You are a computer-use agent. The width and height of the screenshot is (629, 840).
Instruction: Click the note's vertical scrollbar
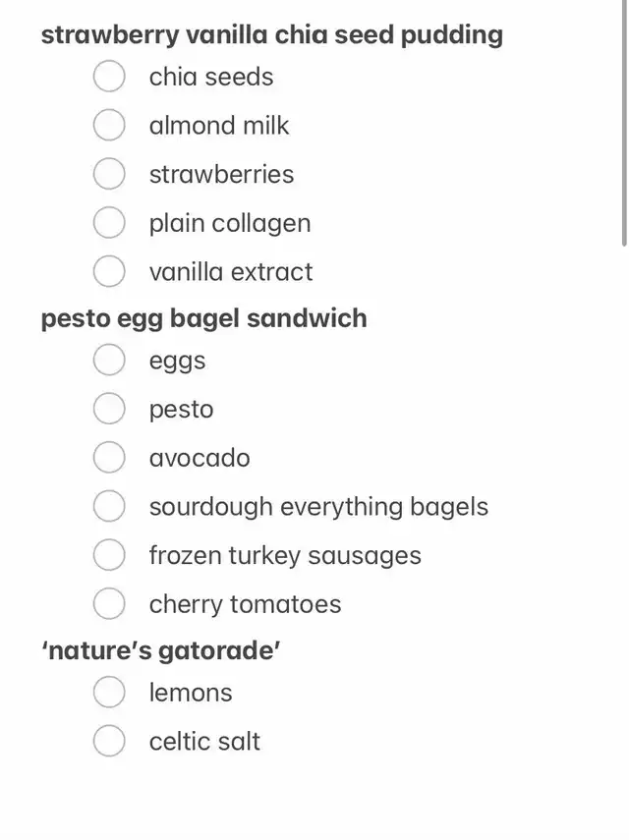coord(624,123)
